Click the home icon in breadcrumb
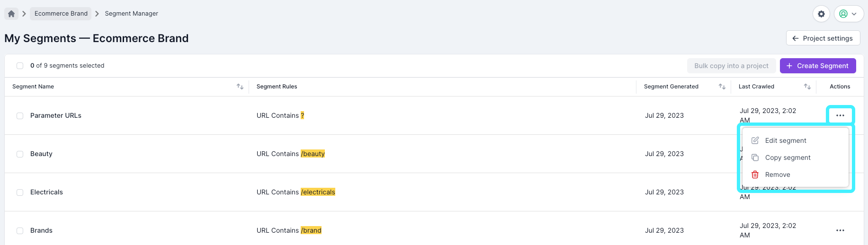This screenshot has width=868, height=245. [x=11, y=14]
